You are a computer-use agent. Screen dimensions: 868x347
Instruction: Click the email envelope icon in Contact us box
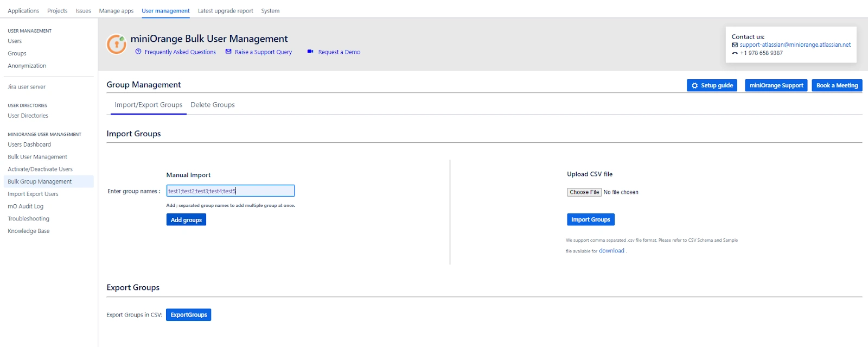pyautogui.click(x=735, y=45)
